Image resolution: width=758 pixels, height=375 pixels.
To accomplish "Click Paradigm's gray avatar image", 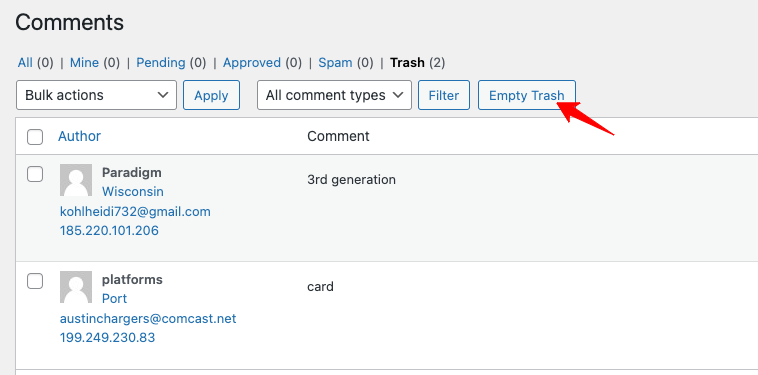I will [76, 180].
